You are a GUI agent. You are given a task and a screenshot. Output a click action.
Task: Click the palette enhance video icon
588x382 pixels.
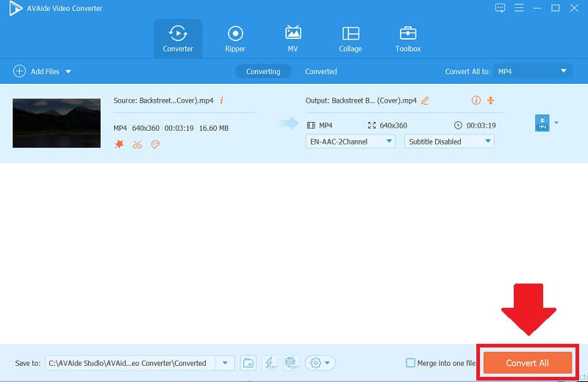coord(155,145)
